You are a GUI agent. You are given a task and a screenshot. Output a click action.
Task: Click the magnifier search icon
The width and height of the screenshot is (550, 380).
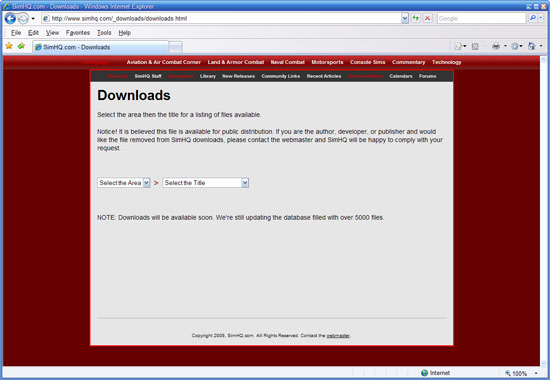click(532, 18)
